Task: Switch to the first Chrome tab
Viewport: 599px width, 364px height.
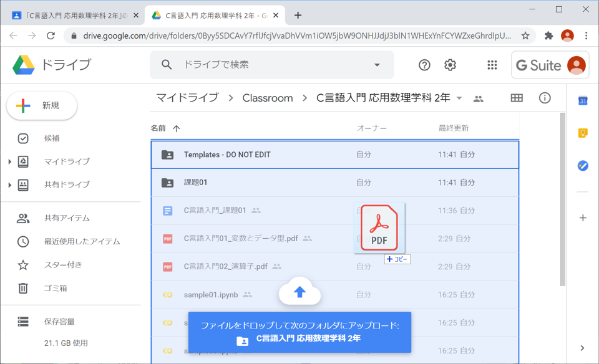Action: click(x=72, y=16)
